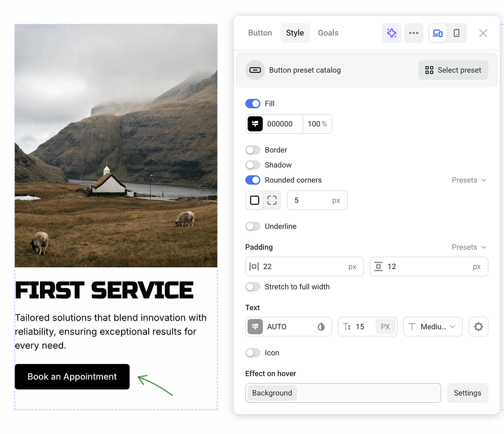The image size is (504, 434).
Task: Enable the Border toggle
Action: click(253, 150)
